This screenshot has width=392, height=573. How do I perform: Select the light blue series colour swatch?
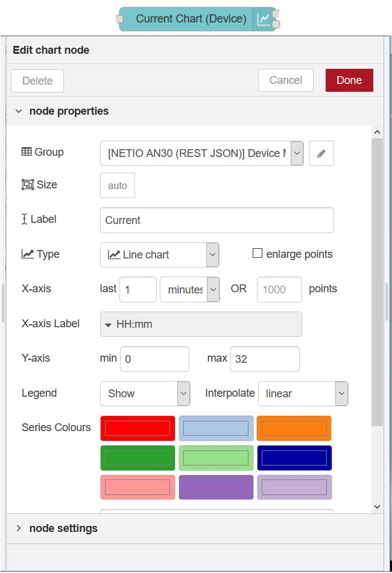(x=216, y=428)
